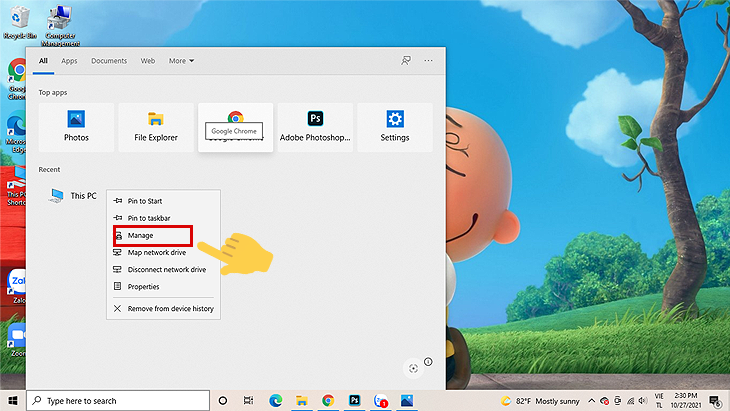Open the File Explorer top app tile

156,127
